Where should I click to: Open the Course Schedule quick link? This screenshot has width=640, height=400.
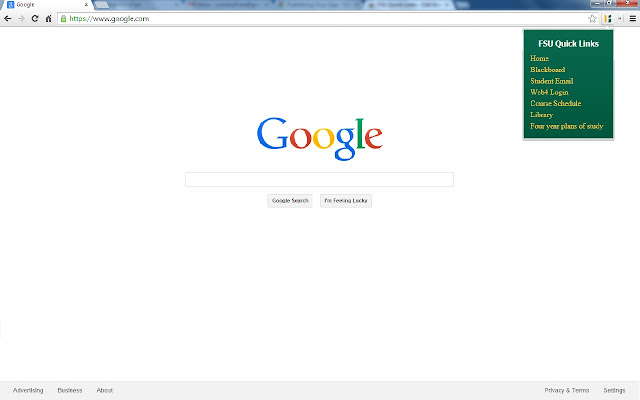tap(556, 103)
